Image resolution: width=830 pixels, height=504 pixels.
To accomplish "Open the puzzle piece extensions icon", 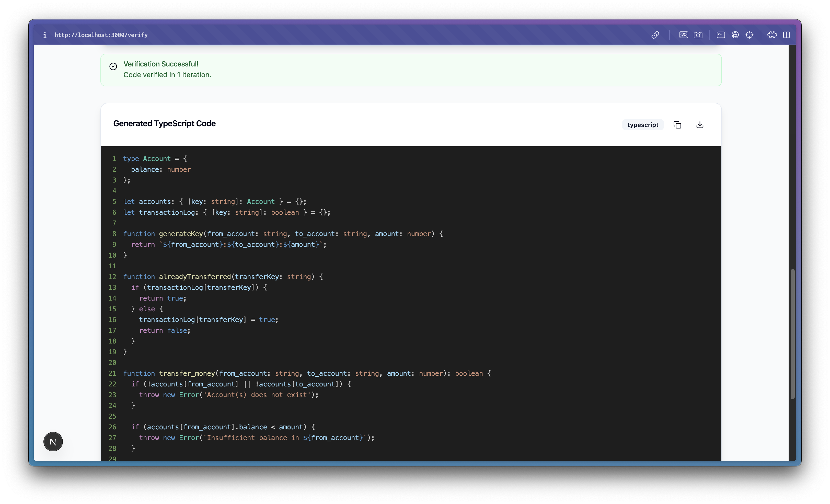I will 772,35.
